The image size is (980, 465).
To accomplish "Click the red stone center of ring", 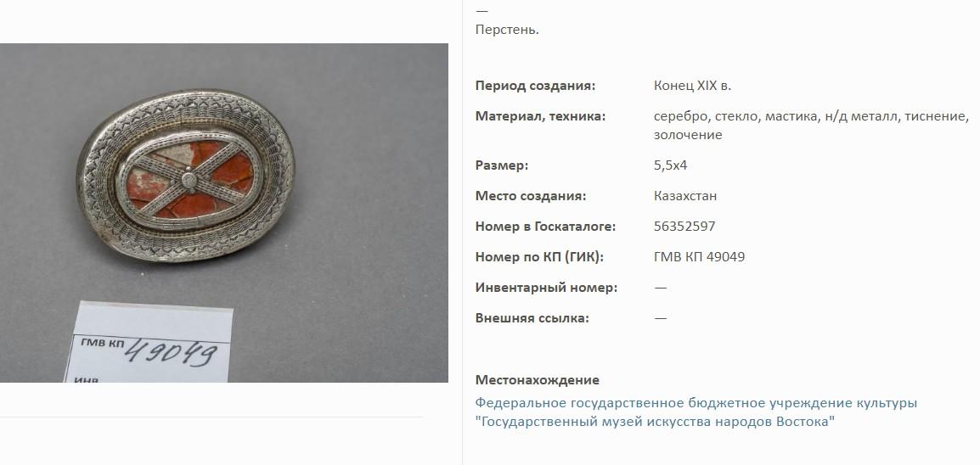I will pyautogui.click(x=189, y=181).
